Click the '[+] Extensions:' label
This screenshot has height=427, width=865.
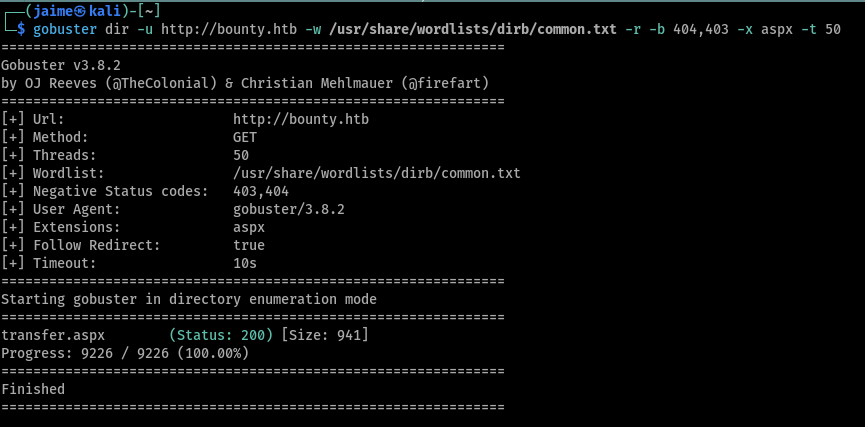tap(61, 227)
